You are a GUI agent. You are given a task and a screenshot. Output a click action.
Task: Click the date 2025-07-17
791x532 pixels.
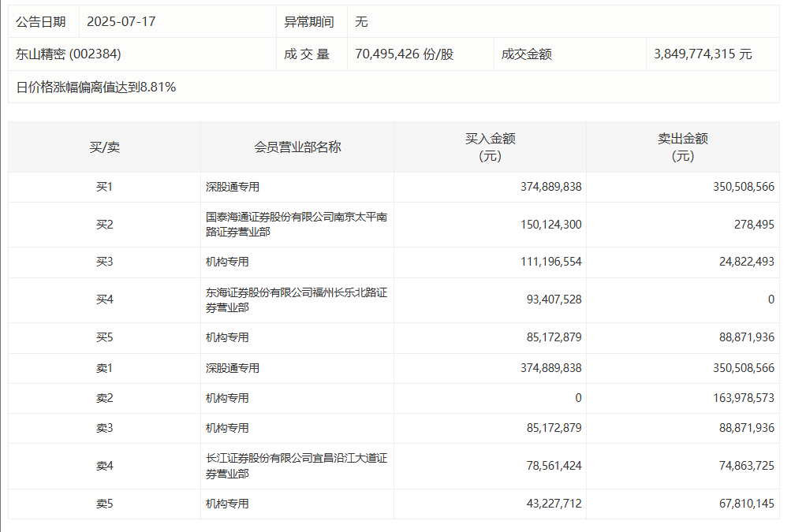pyautogui.click(x=121, y=22)
